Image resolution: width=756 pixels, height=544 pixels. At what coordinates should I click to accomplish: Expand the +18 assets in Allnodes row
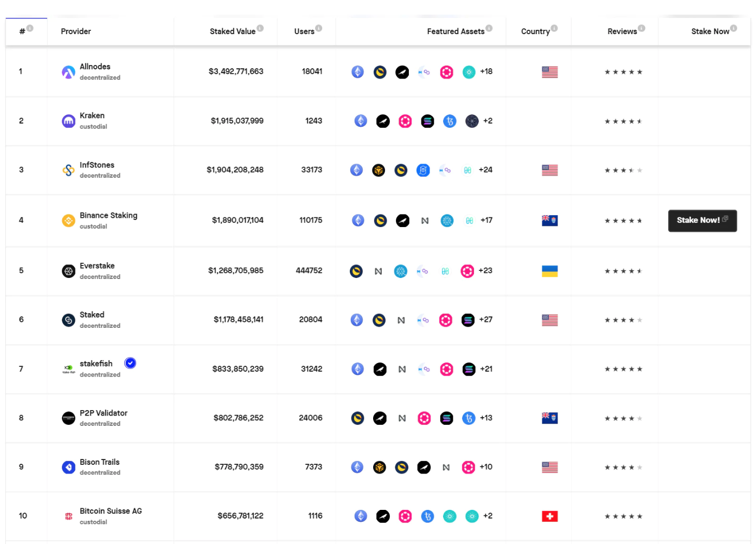pyautogui.click(x=486, y=72)
